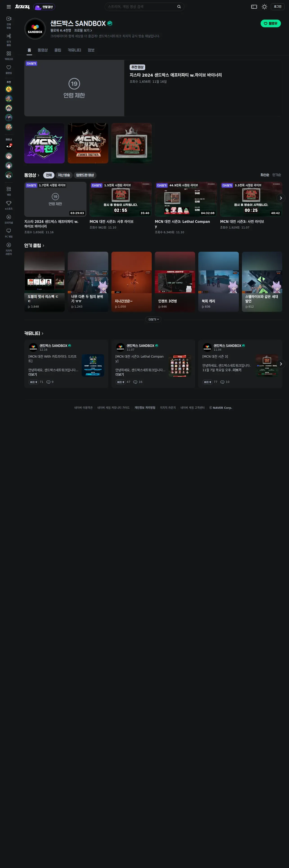Open 전체 방송 in the sidebar
Viewport: 289px width, 868px height.
click(9, 22)
